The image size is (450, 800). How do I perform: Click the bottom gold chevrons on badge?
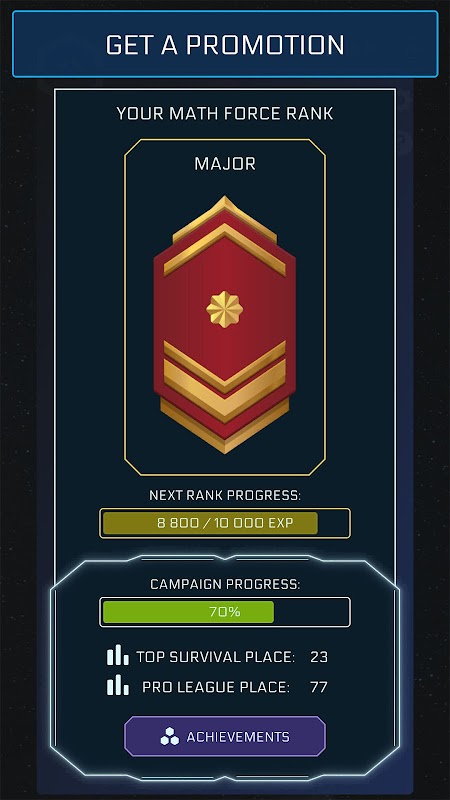click(x=224, y=397)
